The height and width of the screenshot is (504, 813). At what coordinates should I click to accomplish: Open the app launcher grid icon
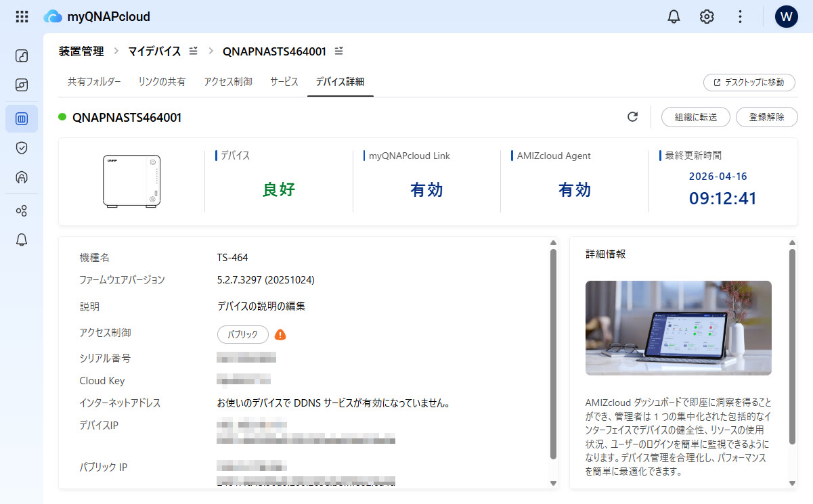click(x=22, y=17)
